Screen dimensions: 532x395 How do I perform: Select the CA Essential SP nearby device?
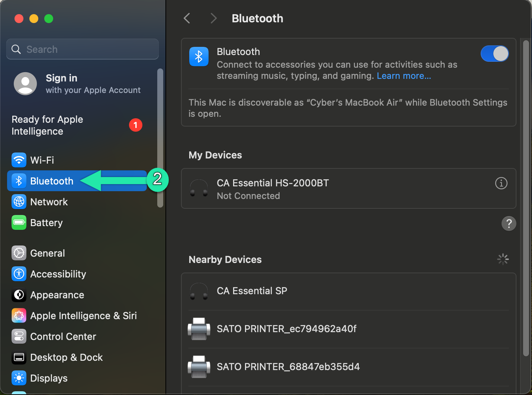click(349, 291)
